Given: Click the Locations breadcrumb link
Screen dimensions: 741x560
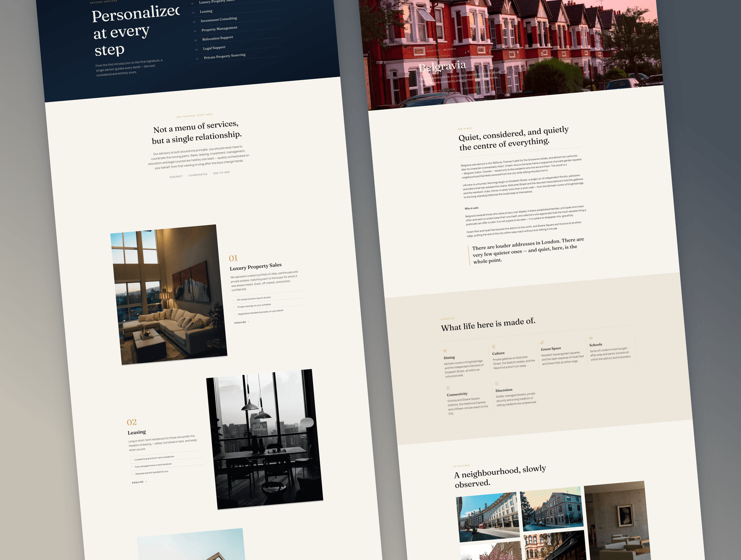Looking at the screenshot, I should pyautogui.click(x=433, y=51).
